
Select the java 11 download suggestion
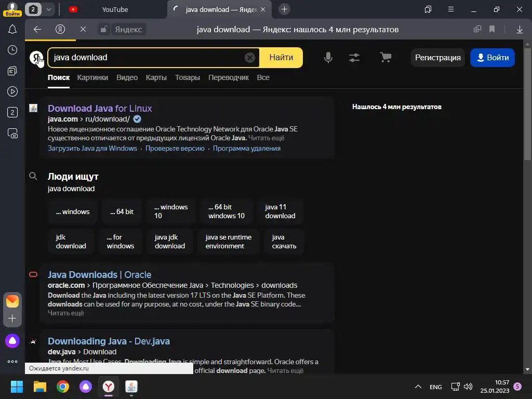point(280,211)
